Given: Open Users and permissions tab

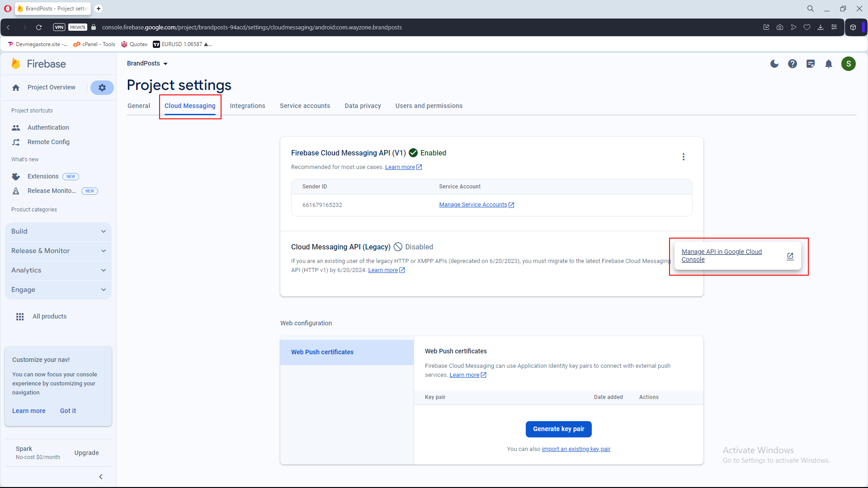Looking at the screenshot, I should pos(429,106).
